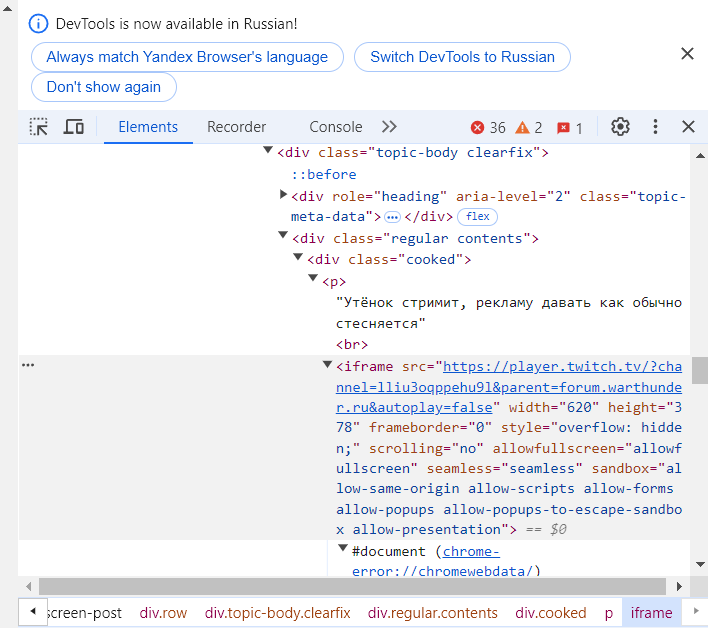Collapse the #document node
Viewport: 708px width, 628px height.
coord(343,549)
